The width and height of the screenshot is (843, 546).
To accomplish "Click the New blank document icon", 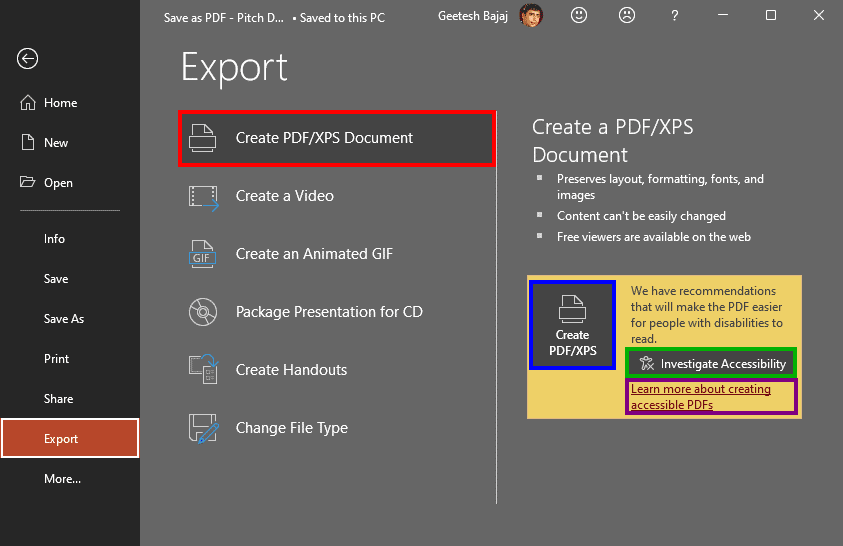I will [x=27, y=142].
